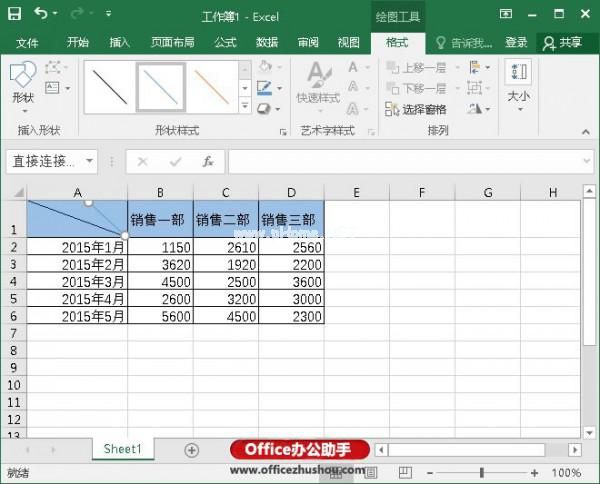Screen dimensions: 600x484
Task: Click the 快速样式 WordArt quick styles icon
Action: point(318,82)
